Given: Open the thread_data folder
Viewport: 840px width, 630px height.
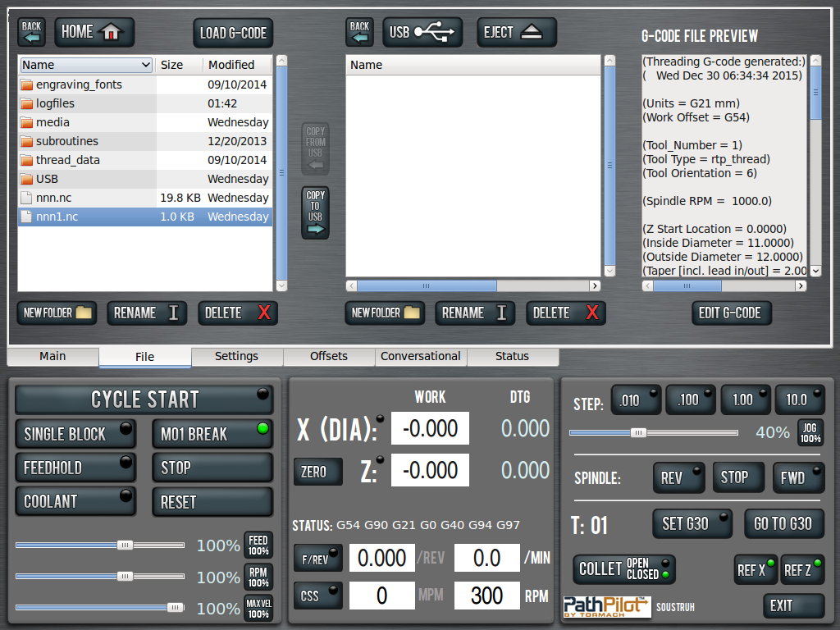Looking at the screenshot, I should pyautogui.click(x=68, y=160).
